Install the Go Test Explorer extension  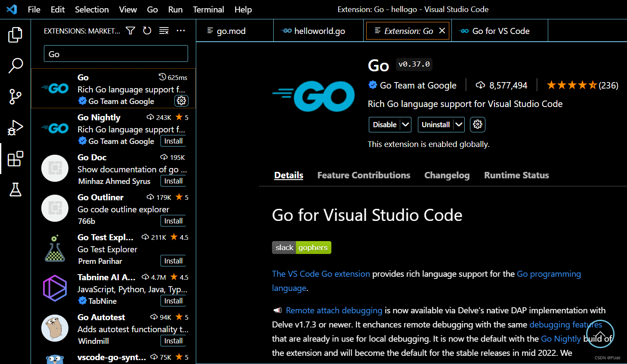pyautogui.click(x=173, y=261)
